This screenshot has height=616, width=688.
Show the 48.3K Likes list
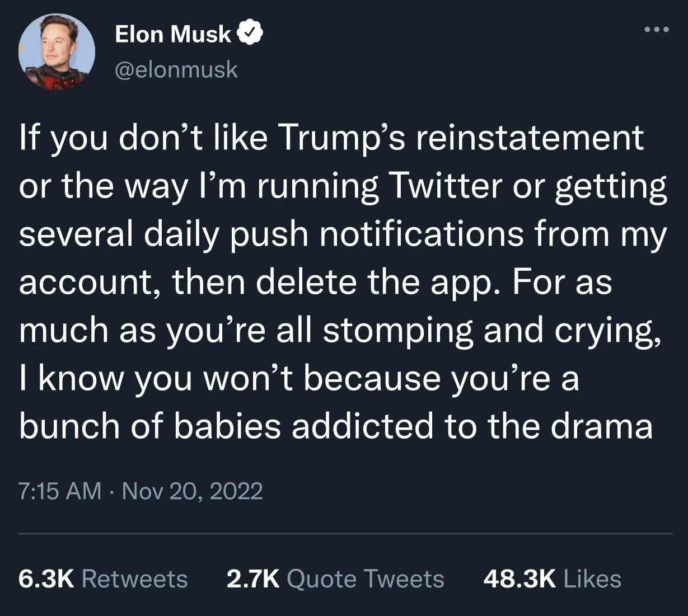pyautogui.click(x=552, y=579)
